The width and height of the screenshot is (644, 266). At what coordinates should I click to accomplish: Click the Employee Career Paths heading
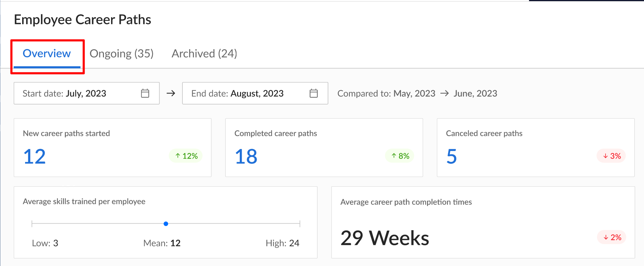82,20
